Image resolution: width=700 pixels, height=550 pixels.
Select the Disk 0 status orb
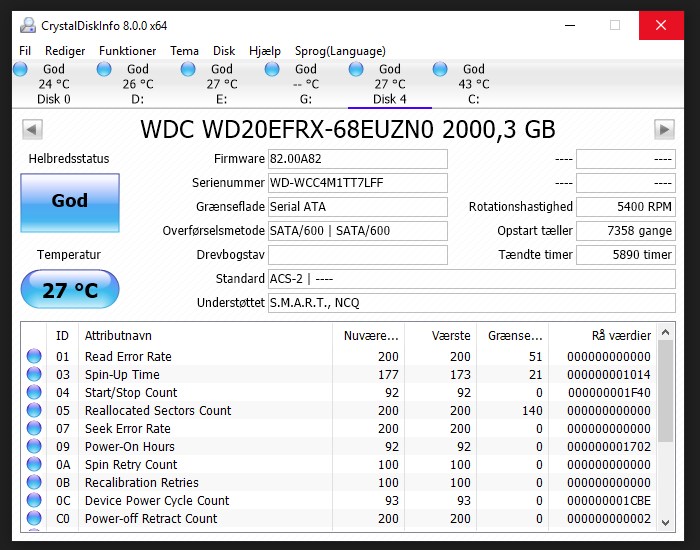tap(21, 69)
